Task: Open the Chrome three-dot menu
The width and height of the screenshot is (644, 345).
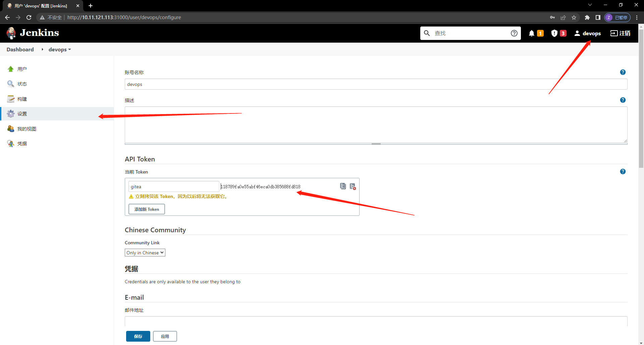Action: [637, 17]
